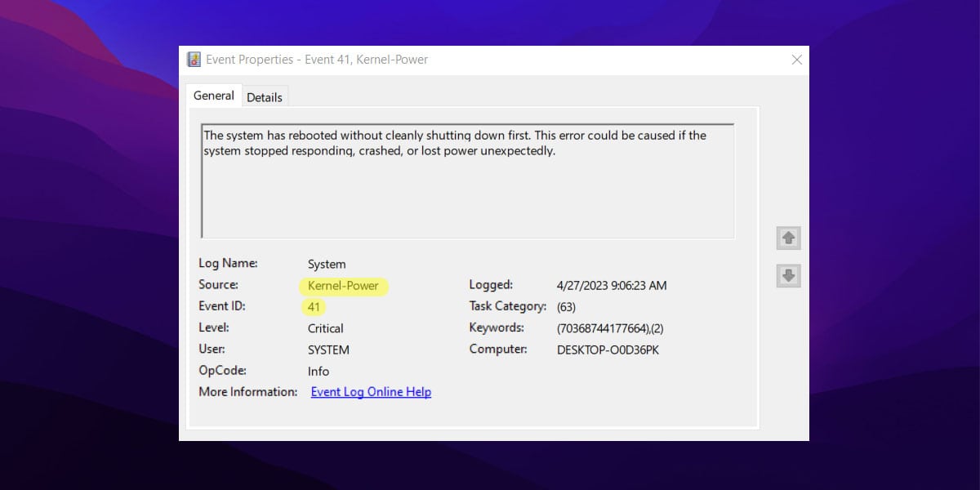Click the logged timestamp 4/27/2023

click(x=608, y=285)
